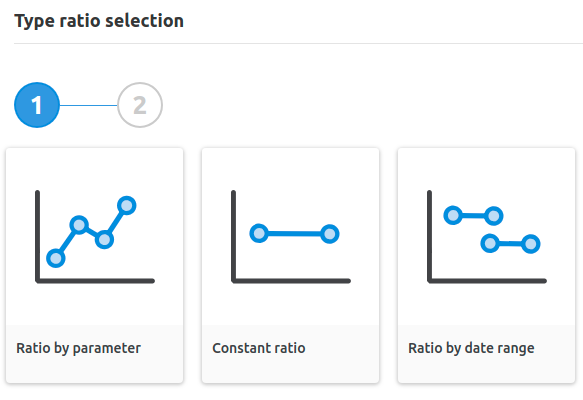Click the gray footer of the Constant ratio card
This screenshot has width=583, height=400.
(x=290, y=354)
